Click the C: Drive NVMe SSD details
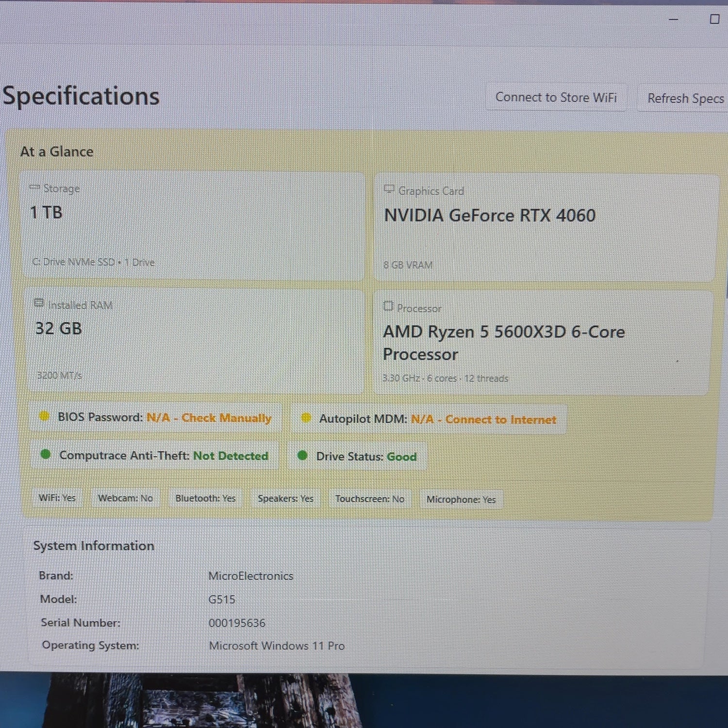 tap(93, 262)
